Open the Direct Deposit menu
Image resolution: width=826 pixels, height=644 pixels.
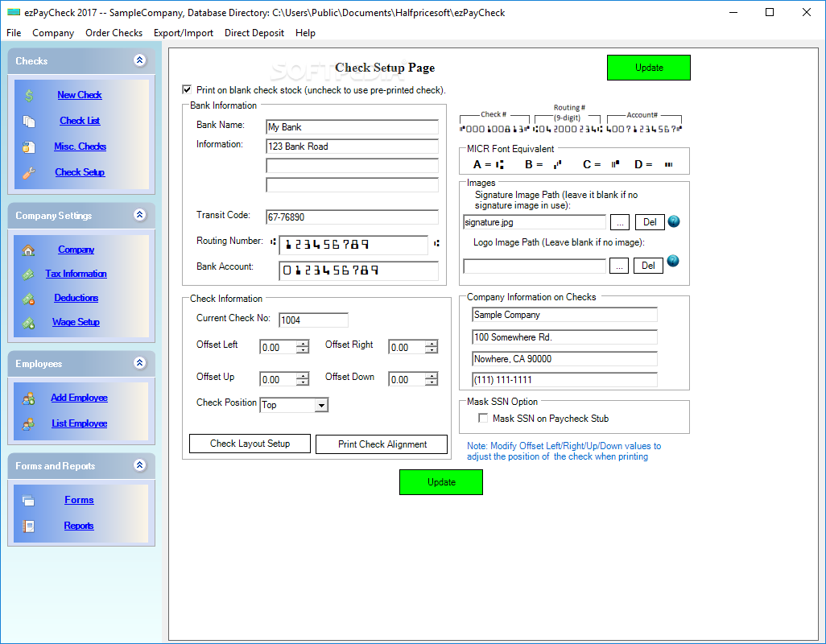(x=254, y=33)
